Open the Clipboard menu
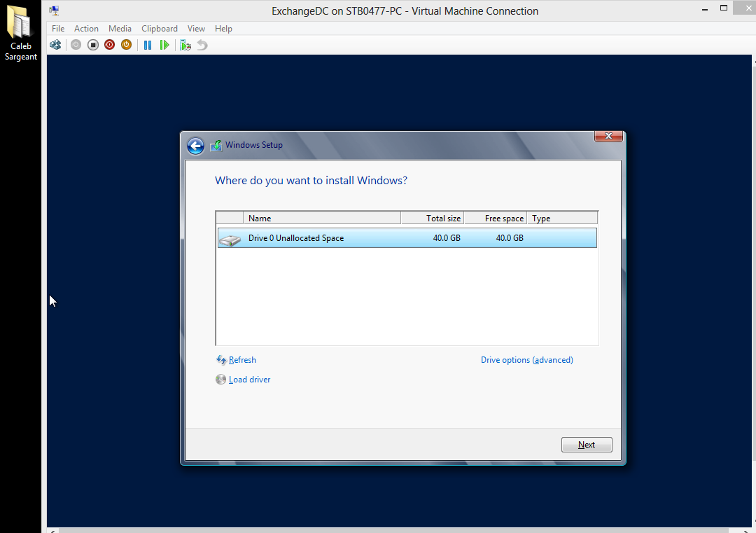This screenshot has width=756, height=533. [160, 29]
